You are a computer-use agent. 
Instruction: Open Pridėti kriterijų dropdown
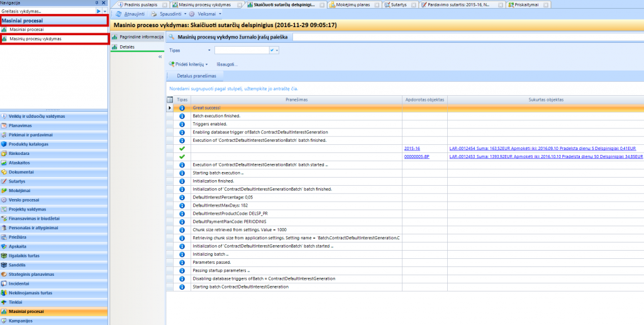click(189, 64)
